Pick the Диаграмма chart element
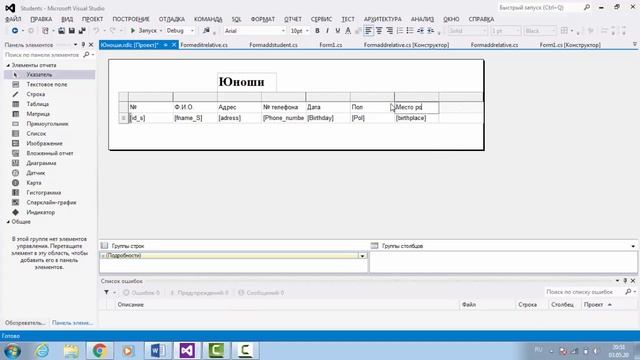Image resolution: width=640 pixels, height=360 pixels. pos(49,163)
